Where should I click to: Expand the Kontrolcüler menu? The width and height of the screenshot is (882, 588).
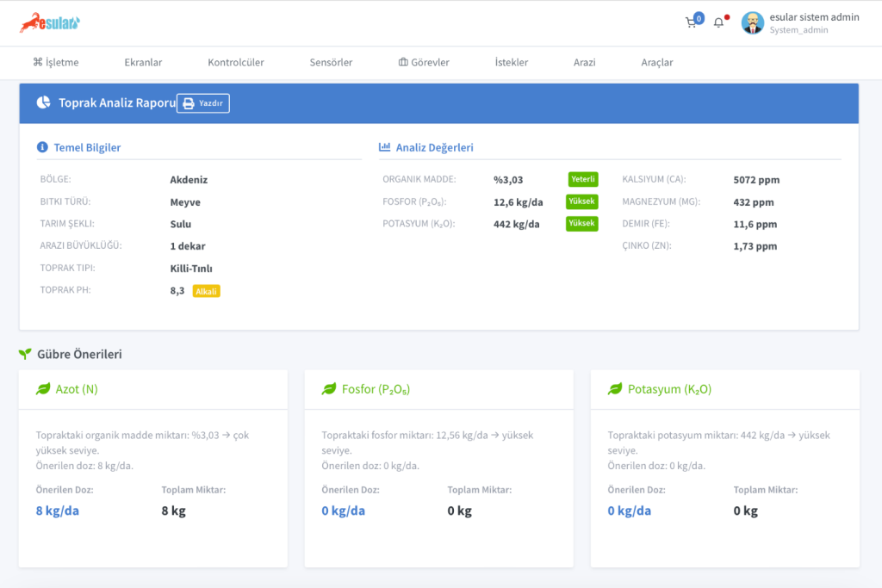[236, 62]
